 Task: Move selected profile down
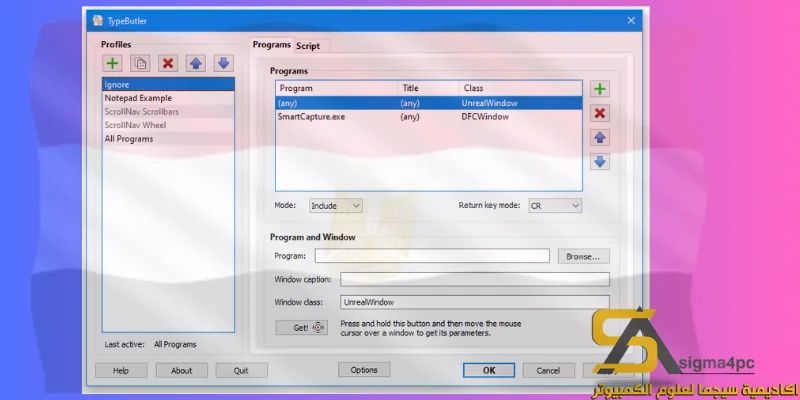pyautogui.click(x=223, y=63)
